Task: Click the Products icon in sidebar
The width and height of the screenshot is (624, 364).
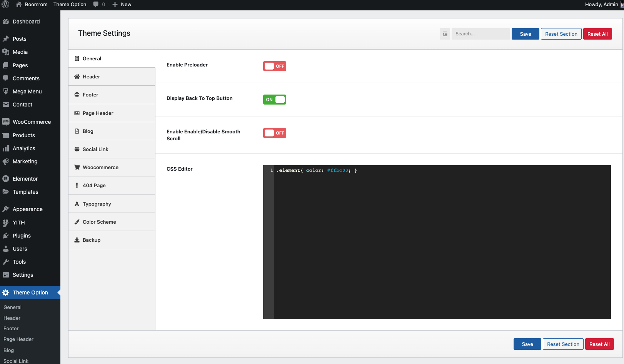Action: 6,135
